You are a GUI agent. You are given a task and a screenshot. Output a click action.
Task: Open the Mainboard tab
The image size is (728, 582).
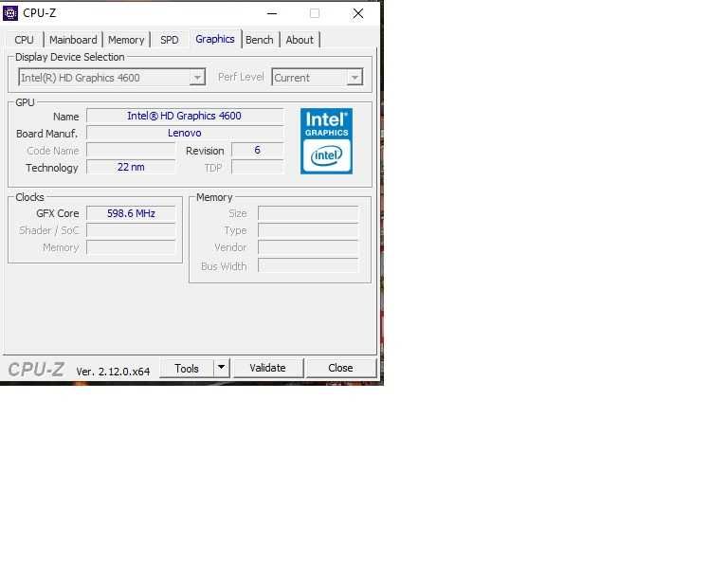(x=73, y=40)
